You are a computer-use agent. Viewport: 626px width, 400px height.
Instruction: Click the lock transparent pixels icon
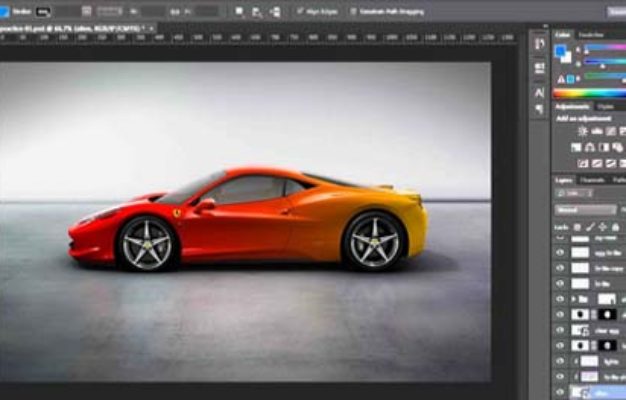click(577, 227)
